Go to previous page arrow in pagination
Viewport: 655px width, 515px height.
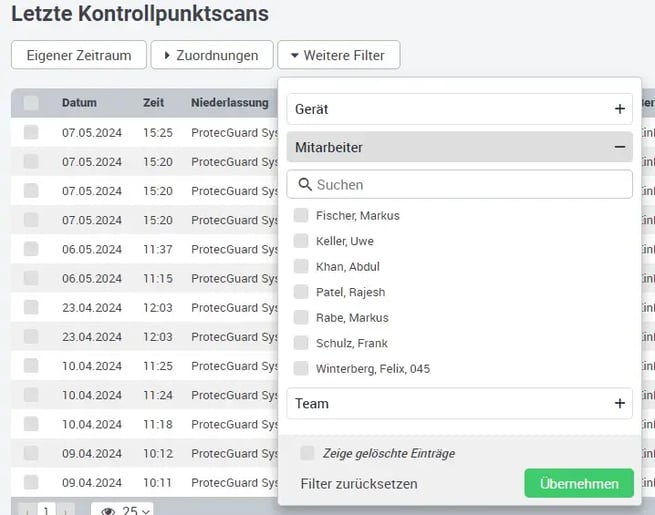tap(28, 510)
